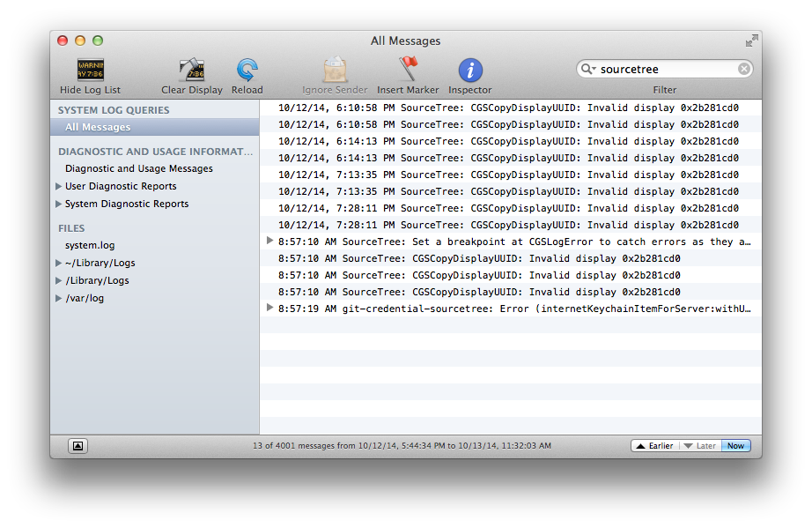Click the User Diagnostic Reports label

click(x=121, y=186)
